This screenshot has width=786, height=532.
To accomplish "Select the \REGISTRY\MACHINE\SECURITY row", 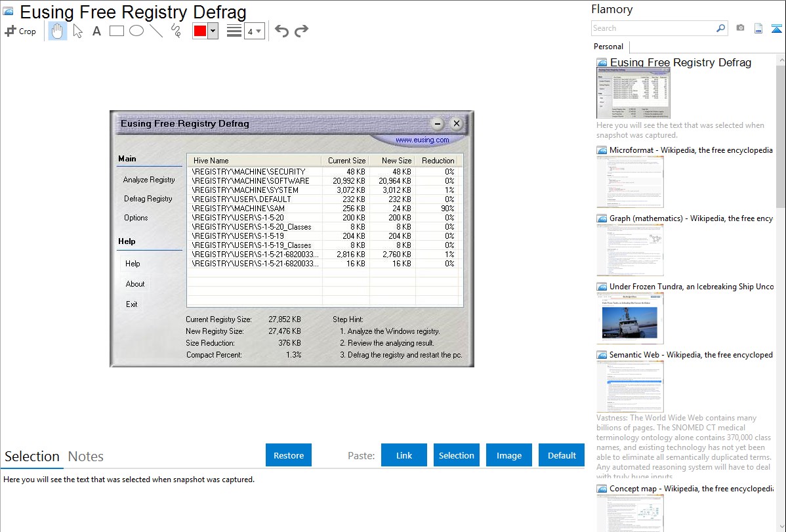I will (x=323, y=171).
